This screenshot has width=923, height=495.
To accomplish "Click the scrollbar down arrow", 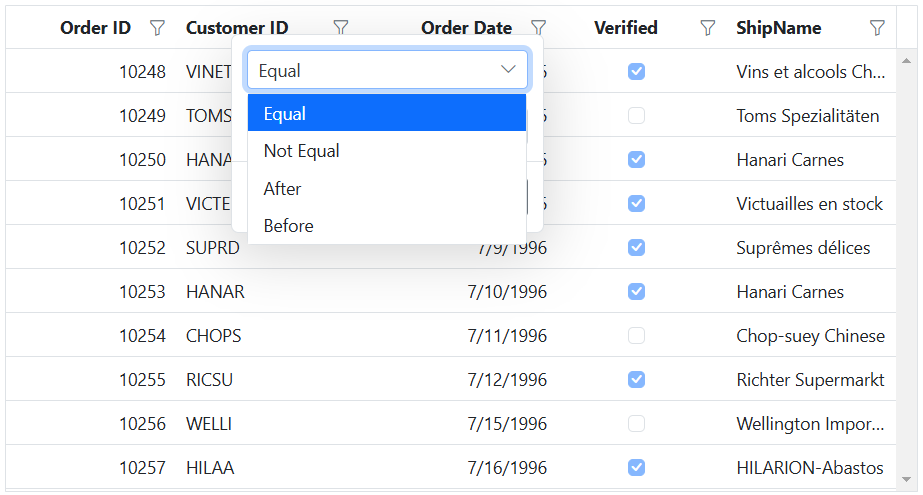I will 907,478.
